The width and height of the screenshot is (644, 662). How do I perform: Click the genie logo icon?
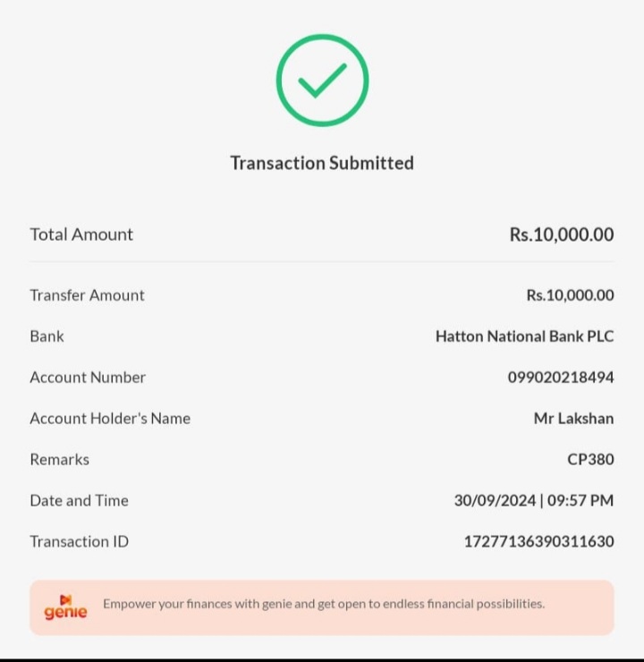coord(65,607)
